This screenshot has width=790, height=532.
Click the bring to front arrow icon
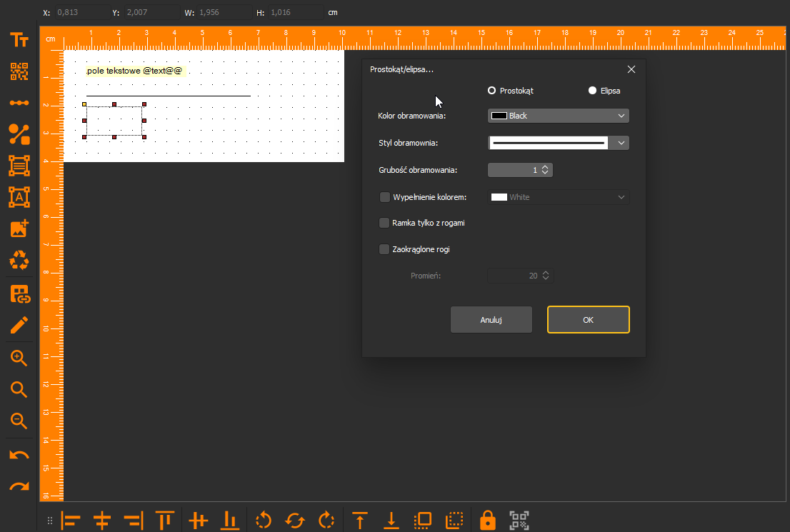click(x=360, y=521)
